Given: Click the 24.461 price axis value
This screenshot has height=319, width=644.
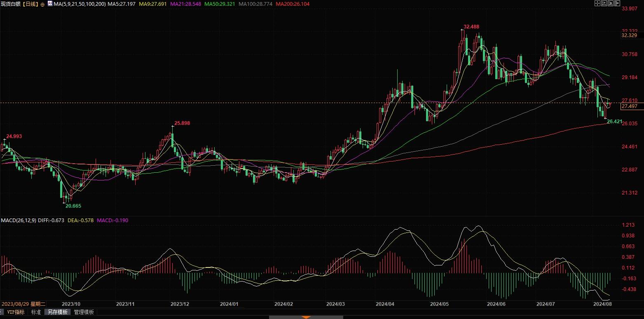Looking at the screenshot, I should click(x=630, y=147).
